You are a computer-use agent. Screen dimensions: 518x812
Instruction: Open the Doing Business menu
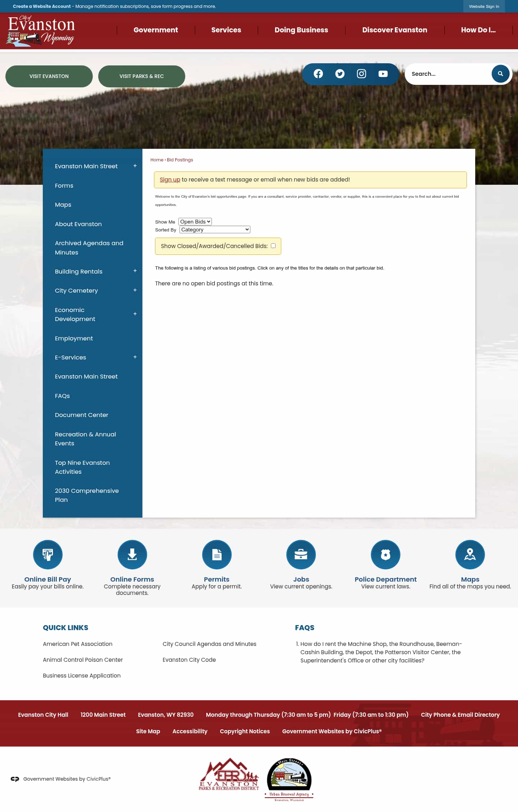(301, 30)
